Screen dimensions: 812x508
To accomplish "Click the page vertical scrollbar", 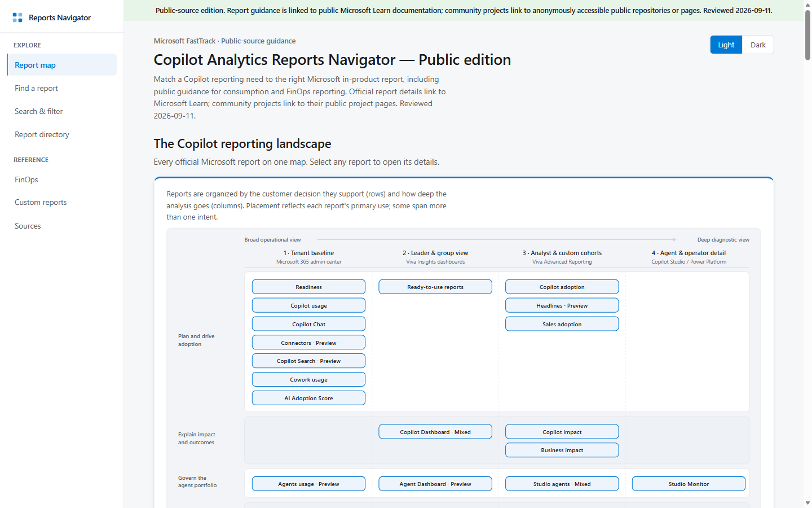I will pos(807,34).
